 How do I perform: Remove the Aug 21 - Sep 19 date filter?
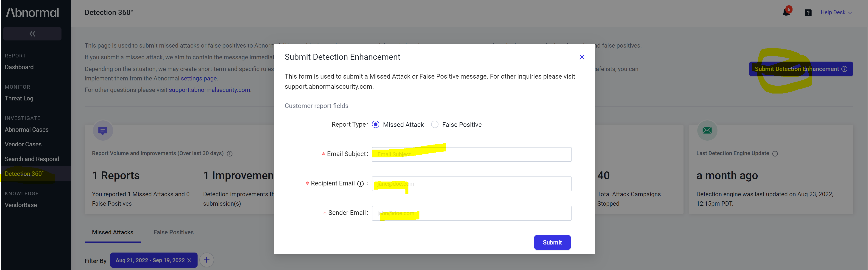tap(189, 260)
